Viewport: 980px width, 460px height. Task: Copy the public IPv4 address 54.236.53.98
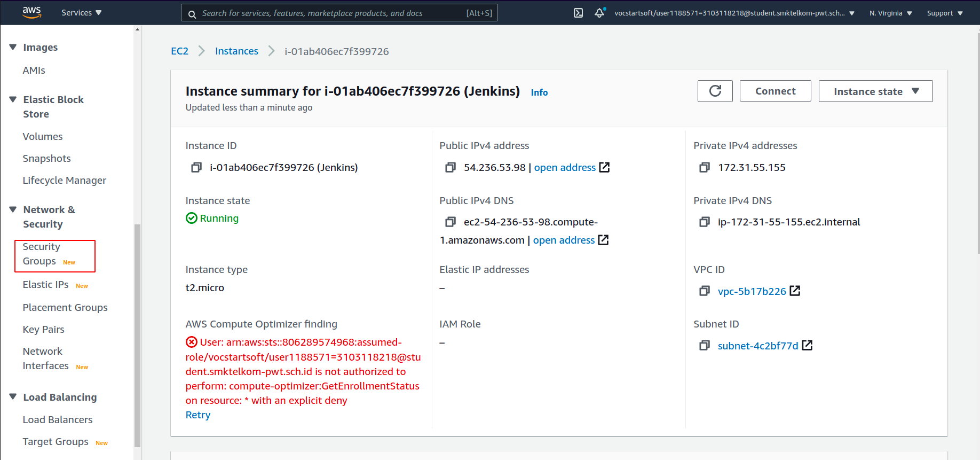point(451,168)
